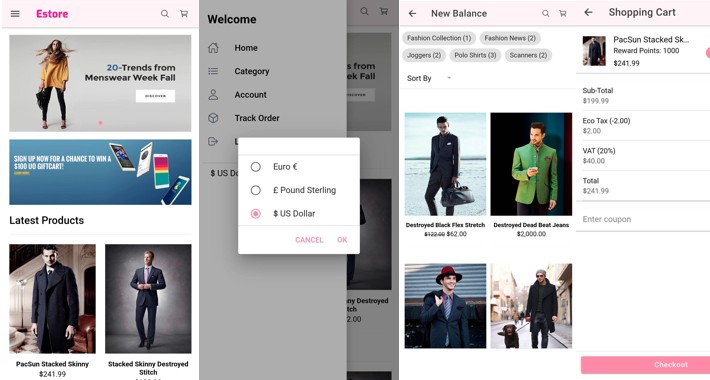Open the Account menu item
This screenshot has height=380, width=710.
pos(250,95)
